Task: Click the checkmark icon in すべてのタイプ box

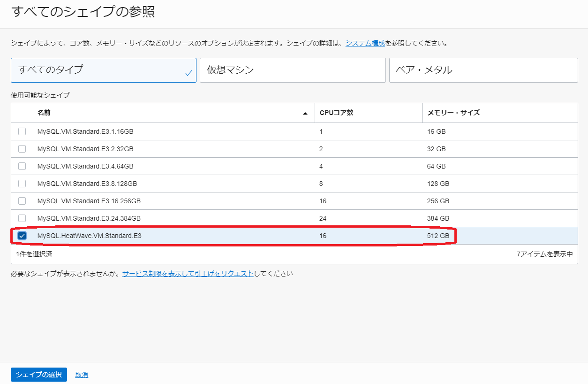Action: (188, 73)
